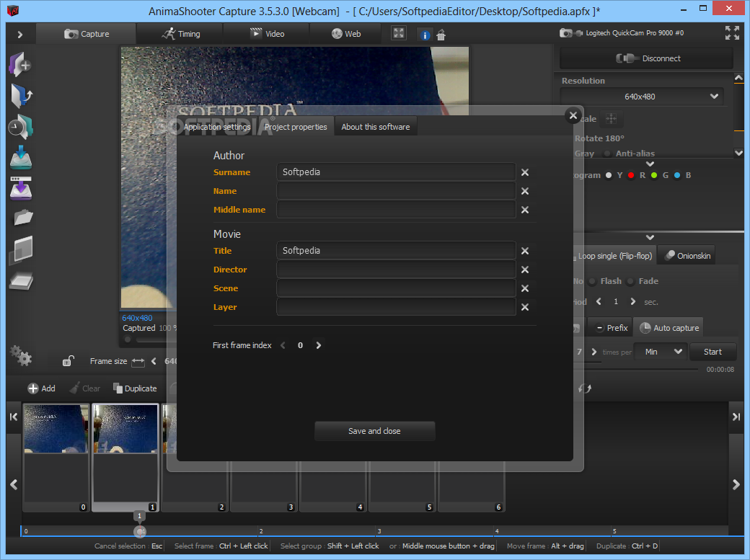Click the gray layered frames icon

pos(21,250)
